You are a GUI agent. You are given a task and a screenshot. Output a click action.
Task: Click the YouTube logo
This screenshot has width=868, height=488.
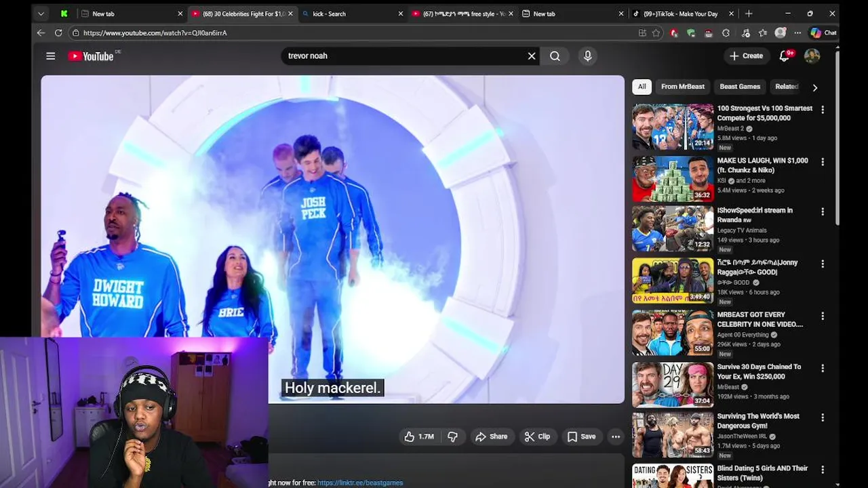point(91,56)
